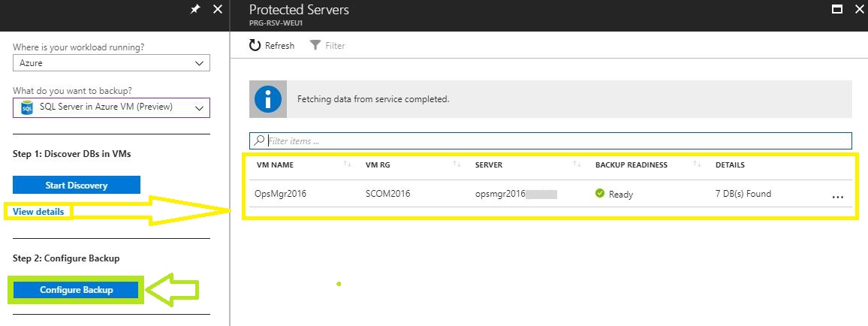Click the DETAILS column header
868x326 pixels.
point(730,165)
